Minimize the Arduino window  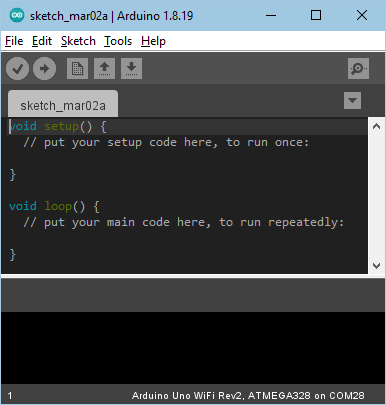pyautogui.click(x=271, y=15)
